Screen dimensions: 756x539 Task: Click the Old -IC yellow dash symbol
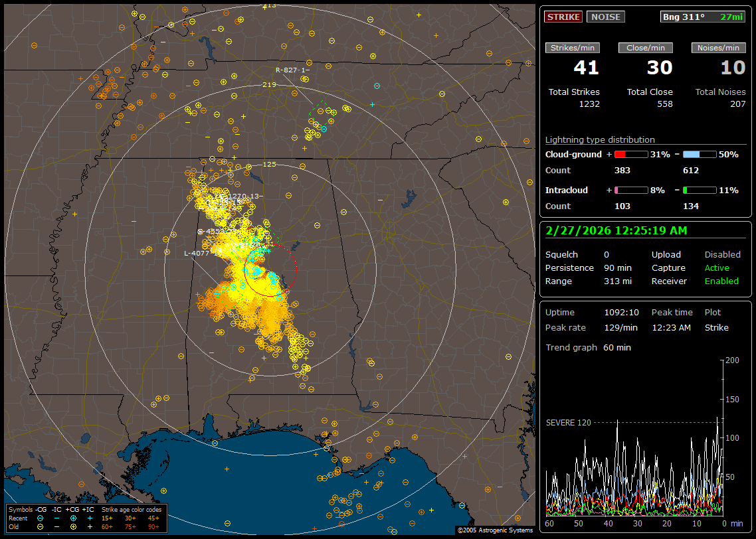coord(57,526)
